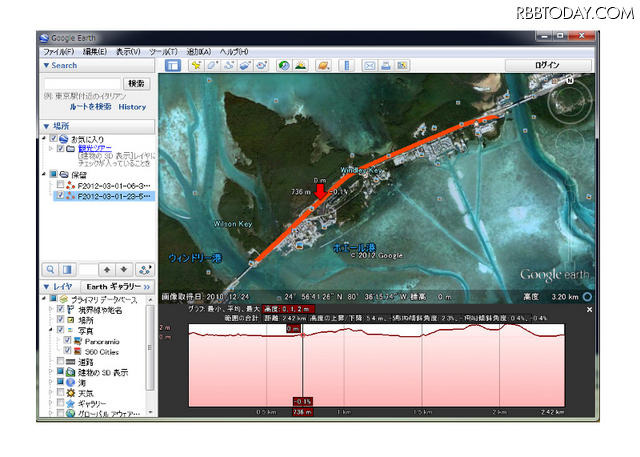Toggle the 観光ツアー checkbox

(x=60, y=148)
